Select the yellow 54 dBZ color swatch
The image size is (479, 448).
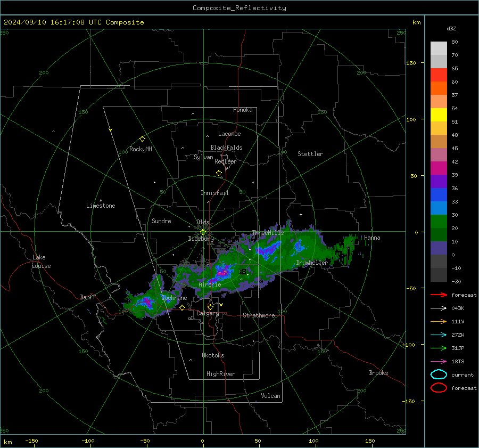click(439, 115)
